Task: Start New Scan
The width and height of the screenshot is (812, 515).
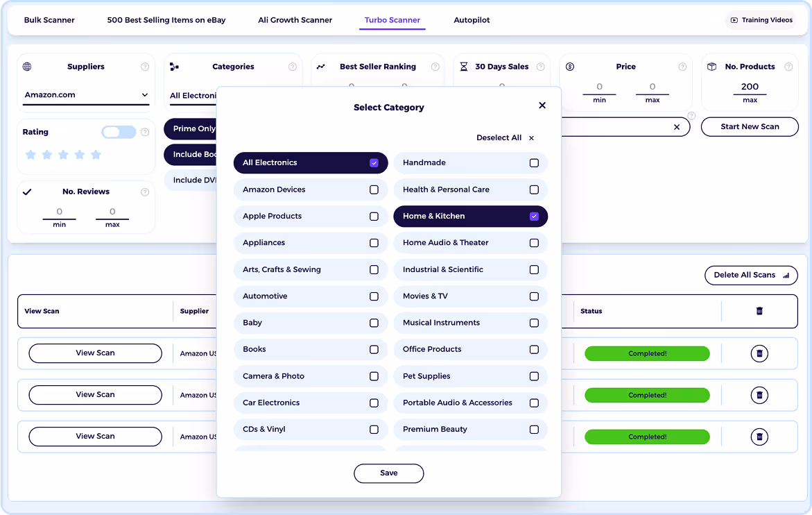Action: [x=750, y=127]
